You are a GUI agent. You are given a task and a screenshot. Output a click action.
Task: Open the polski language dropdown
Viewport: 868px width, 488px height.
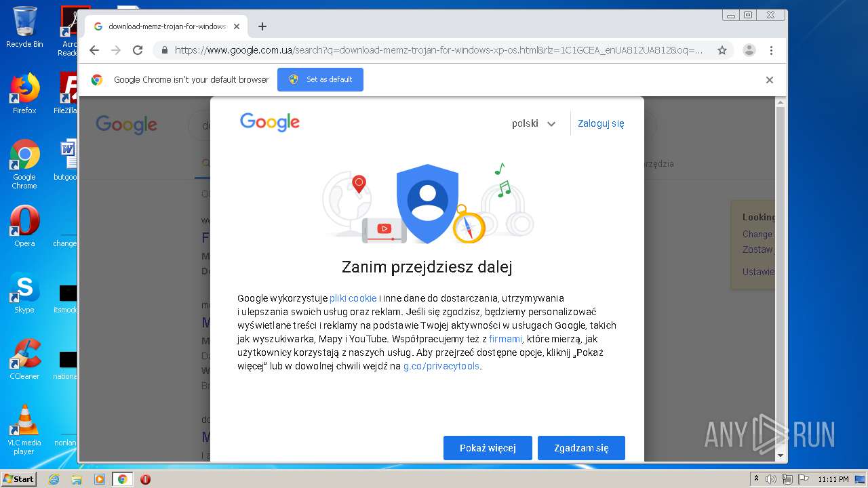click(534, 123)
